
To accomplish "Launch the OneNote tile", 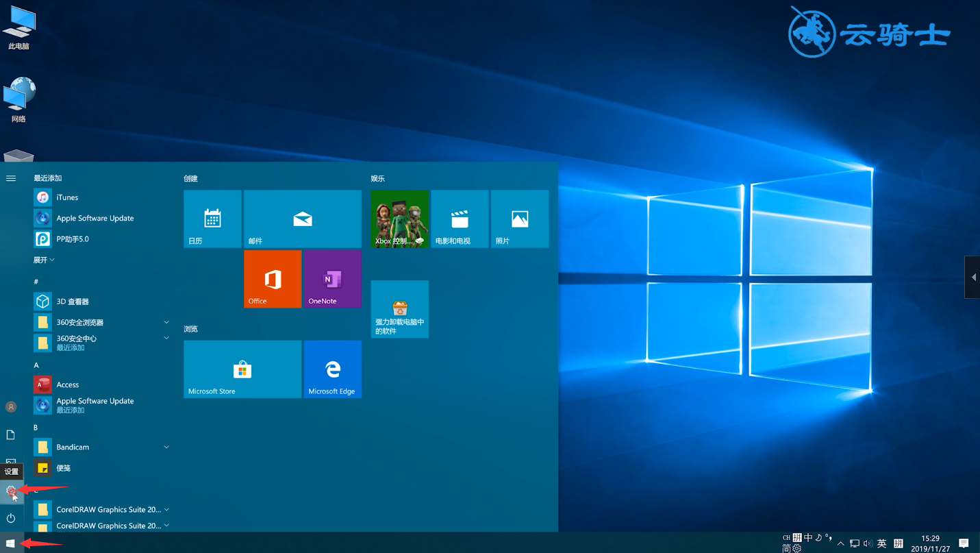I will (x=333, y=279).
